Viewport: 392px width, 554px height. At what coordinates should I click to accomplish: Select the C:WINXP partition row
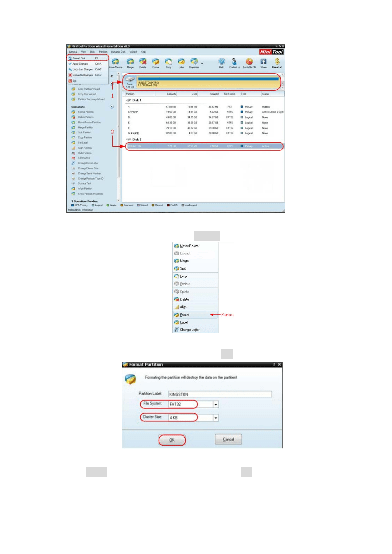pyautogui.click(x=205, y=112)
